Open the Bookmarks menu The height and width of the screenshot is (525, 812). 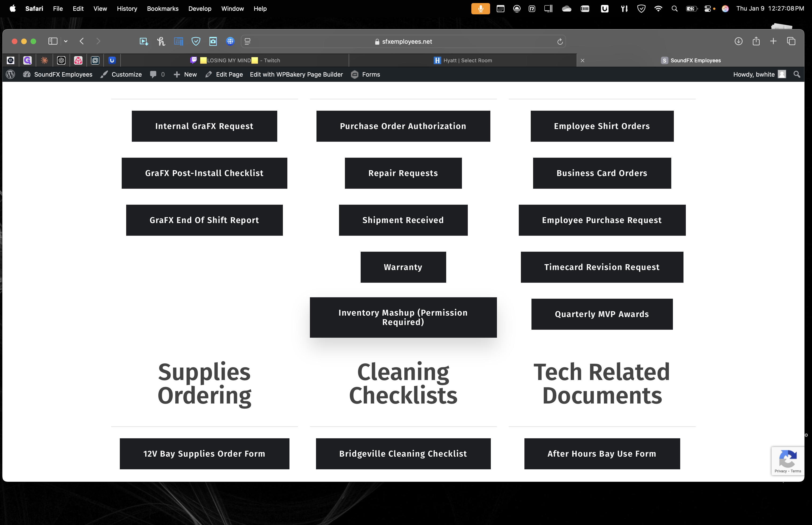point(163,8)
